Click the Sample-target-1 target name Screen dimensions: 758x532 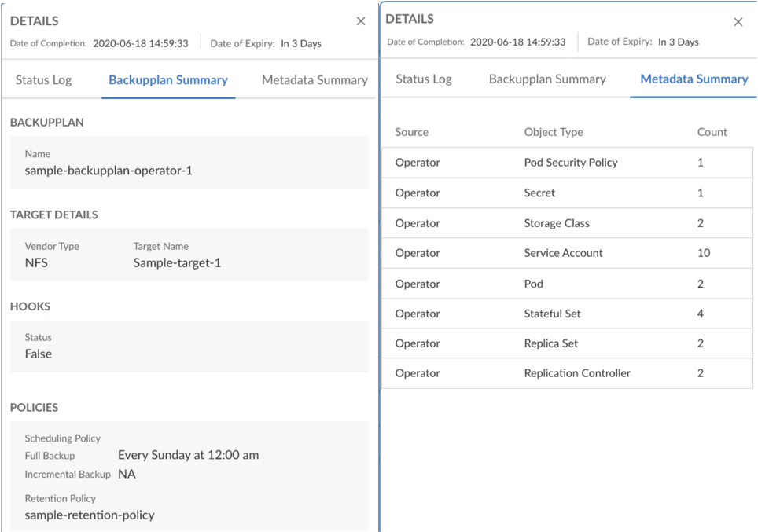177,263
